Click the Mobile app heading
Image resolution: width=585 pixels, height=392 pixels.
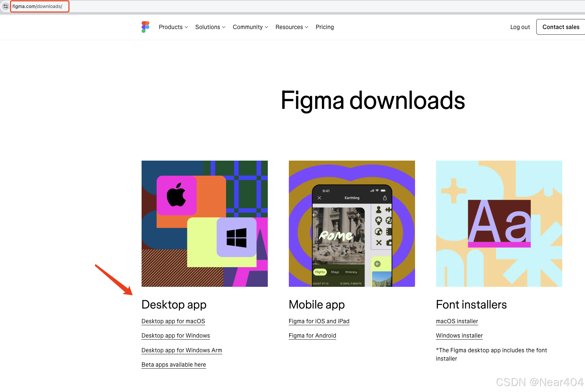coord(317,305)
